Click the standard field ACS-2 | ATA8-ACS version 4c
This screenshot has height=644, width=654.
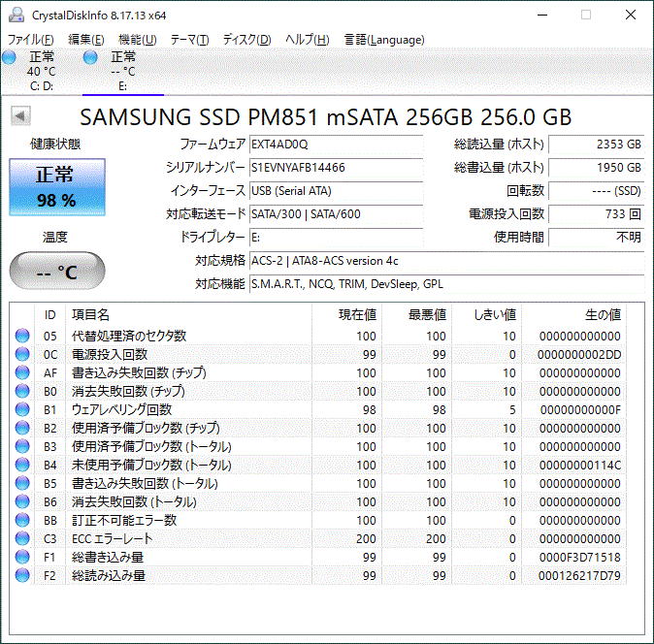point(447,261)
